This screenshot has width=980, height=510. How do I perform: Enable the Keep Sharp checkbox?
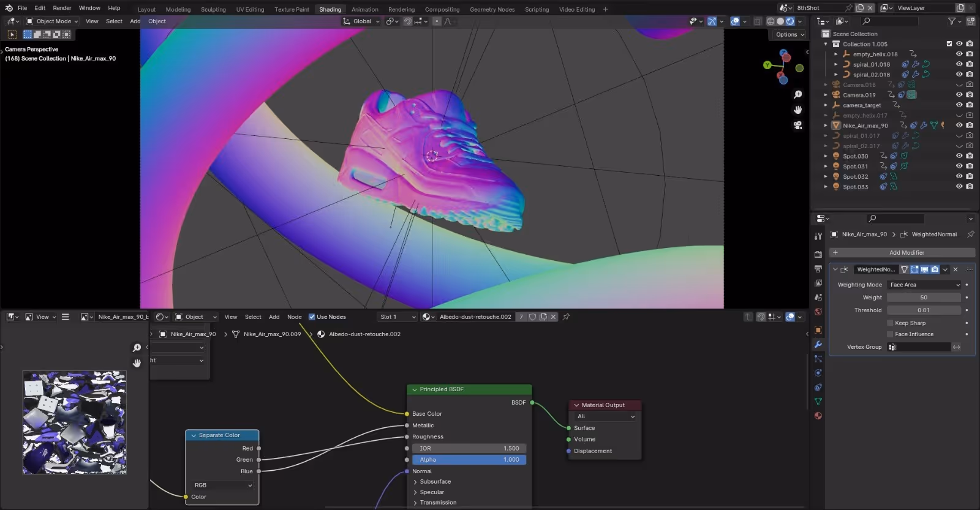click(890, 323)
